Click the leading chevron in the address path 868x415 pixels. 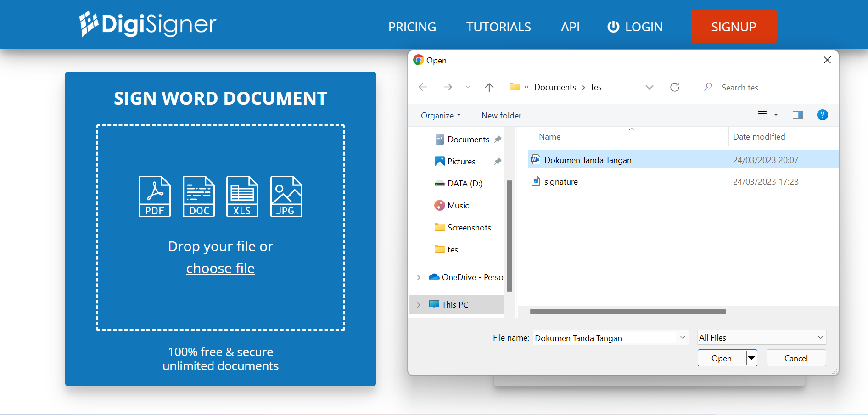tap(526, 87)
